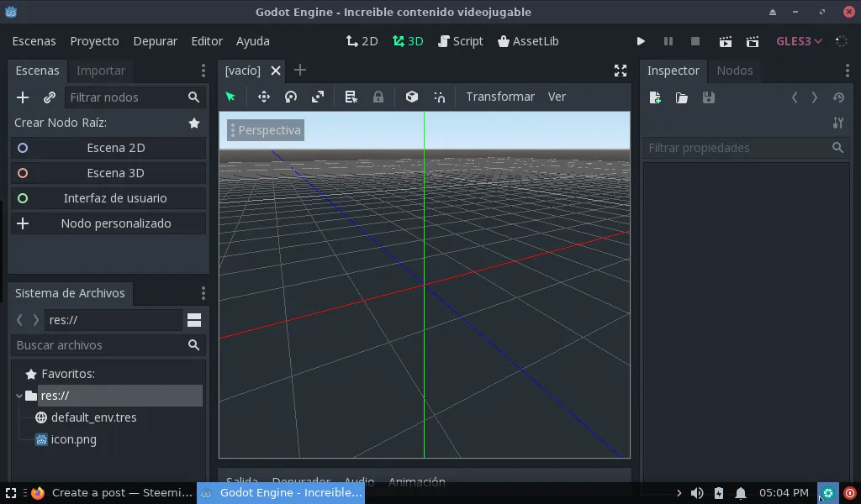Create an Escena 2D root node
This screenshot has width=861, height=504.
point(108,148)
